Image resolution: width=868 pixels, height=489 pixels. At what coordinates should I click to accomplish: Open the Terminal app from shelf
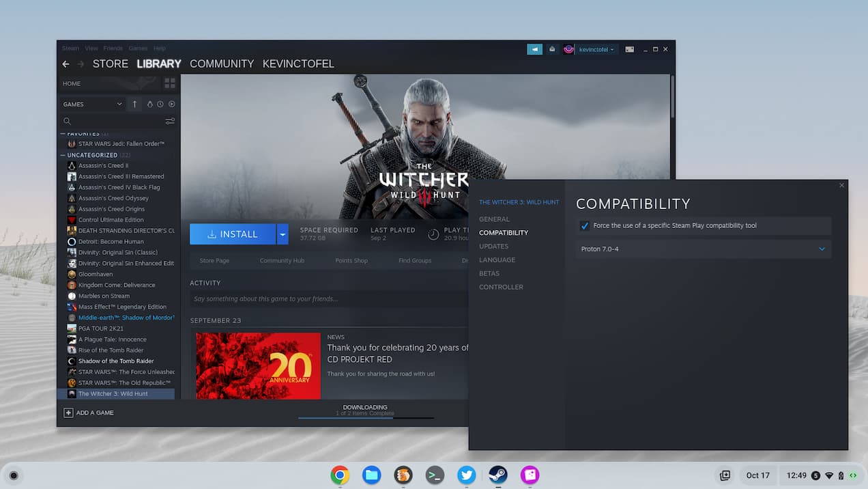coord(435,475)
